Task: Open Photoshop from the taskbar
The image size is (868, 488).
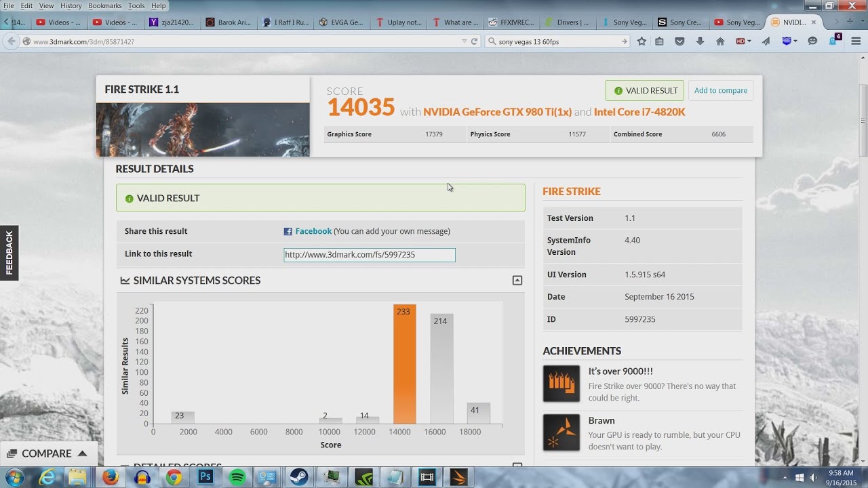Action: tap(205, 478)
